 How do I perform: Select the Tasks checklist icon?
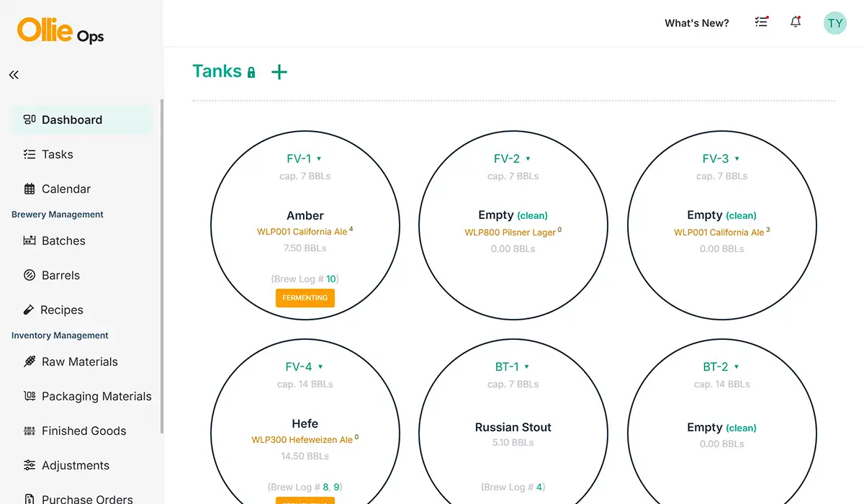pyautogui.click(x=29, y=154)
